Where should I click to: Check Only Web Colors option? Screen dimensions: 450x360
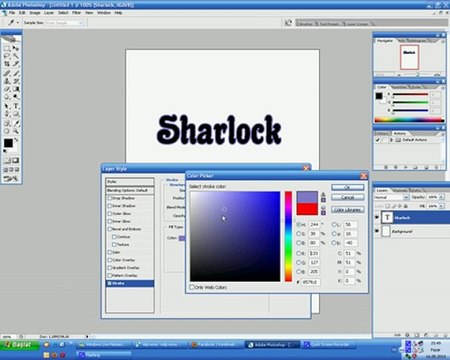point(192,287)
